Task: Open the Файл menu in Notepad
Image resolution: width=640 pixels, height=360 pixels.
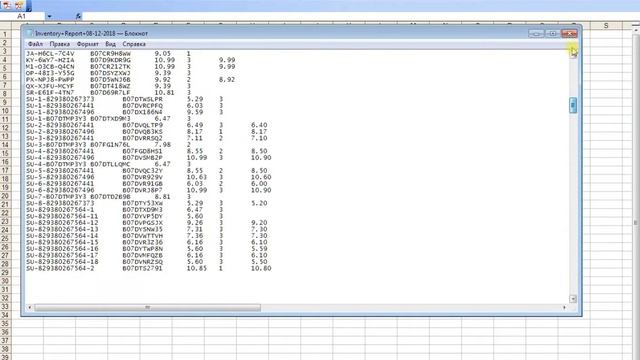Action: pyautogui.click(x=36, y=44)
